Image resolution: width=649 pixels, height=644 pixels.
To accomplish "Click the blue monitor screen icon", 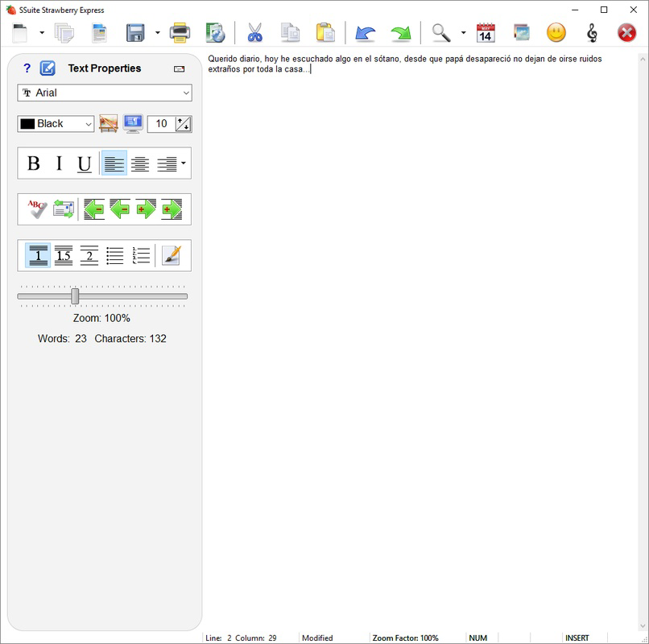I will tap(133, 124).
